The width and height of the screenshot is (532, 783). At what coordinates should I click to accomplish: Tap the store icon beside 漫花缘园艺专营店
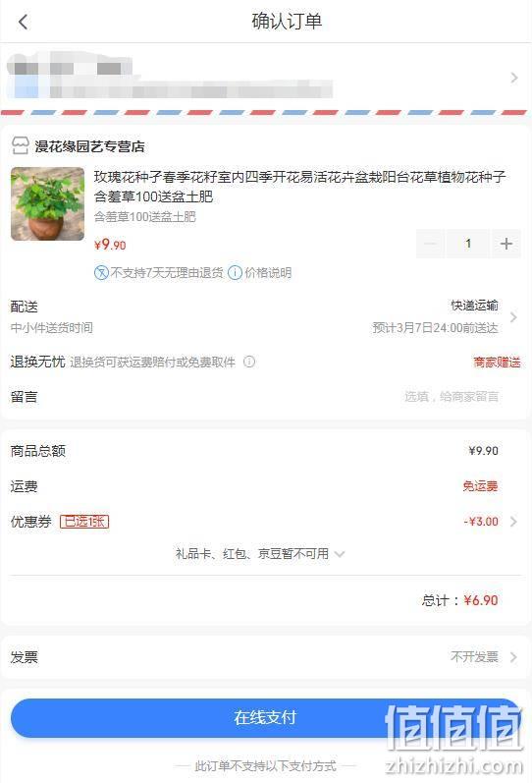[x=21, y=145]
